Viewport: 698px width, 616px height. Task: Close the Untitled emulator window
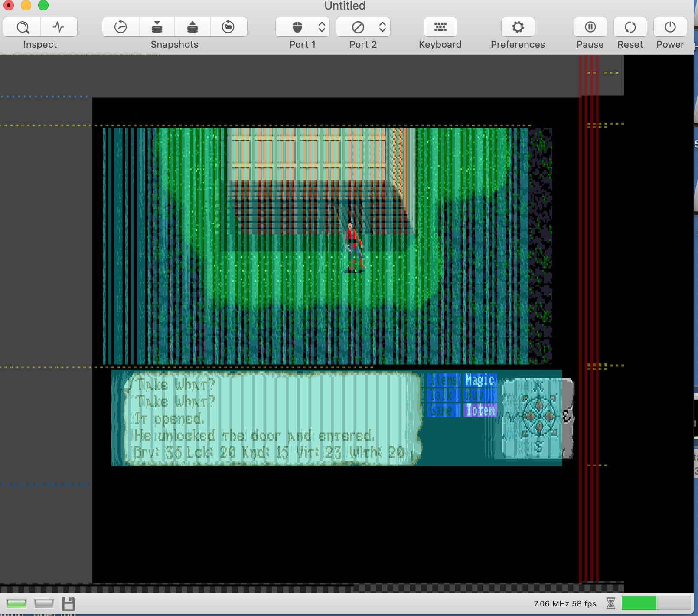click(x=9, y=5)
